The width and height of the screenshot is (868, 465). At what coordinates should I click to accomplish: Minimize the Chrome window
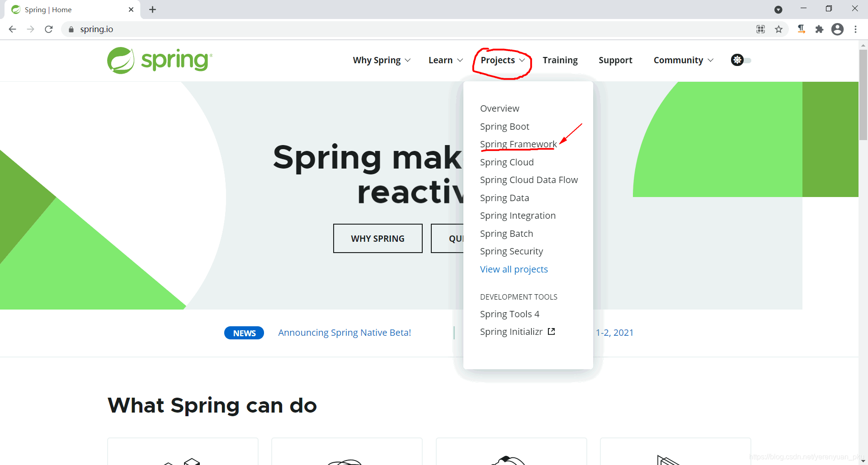[803, 9]
